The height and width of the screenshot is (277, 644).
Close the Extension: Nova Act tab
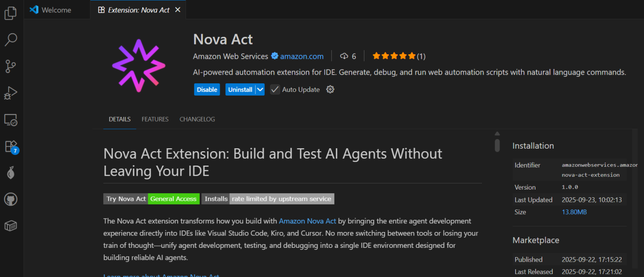(x=178, y=10)
